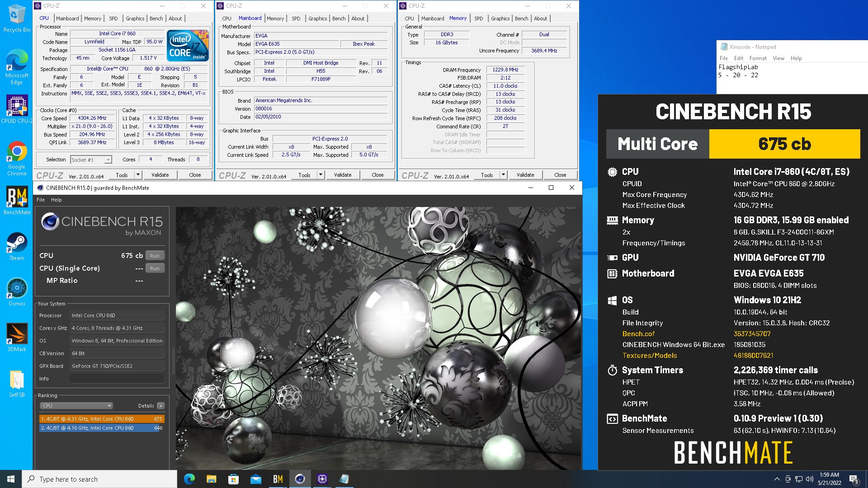Click Close in the Mainboard CPU-Z window
This screenshot has height=488, width=868.
(377, 175)
